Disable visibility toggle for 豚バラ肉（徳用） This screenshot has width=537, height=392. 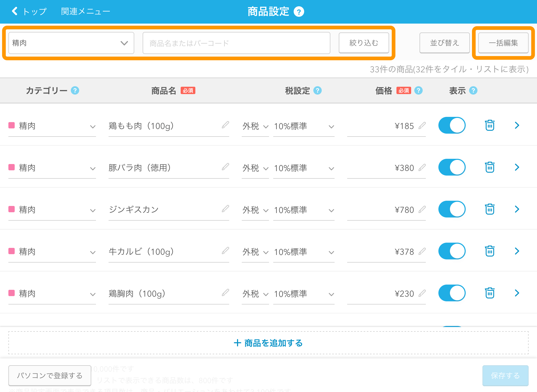452,167
